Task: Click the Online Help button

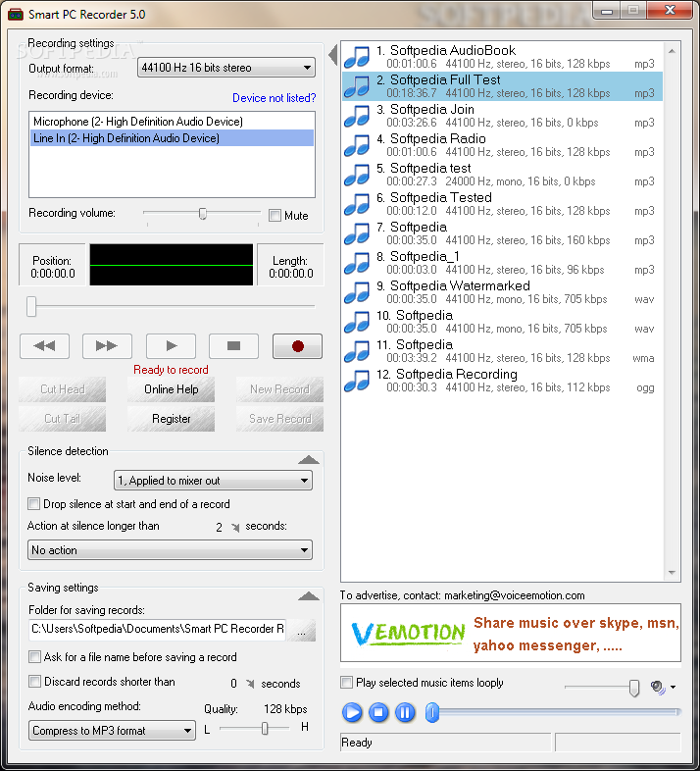Action: click(x=171, y=389)
